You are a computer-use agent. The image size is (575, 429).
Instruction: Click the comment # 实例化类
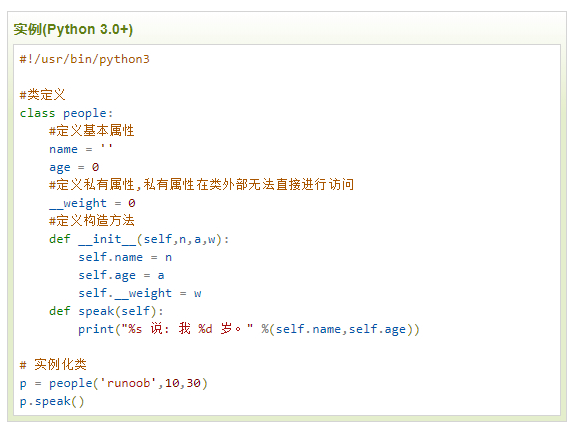click(53, 364)
